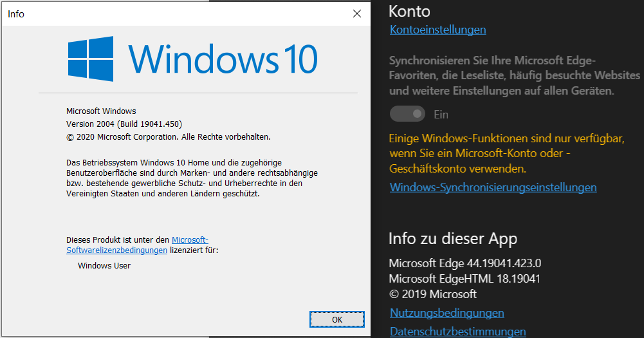Screen dimensions: 644x338
Task: Open the Nutzungsbedingungen link
Action: coord(447,313)
